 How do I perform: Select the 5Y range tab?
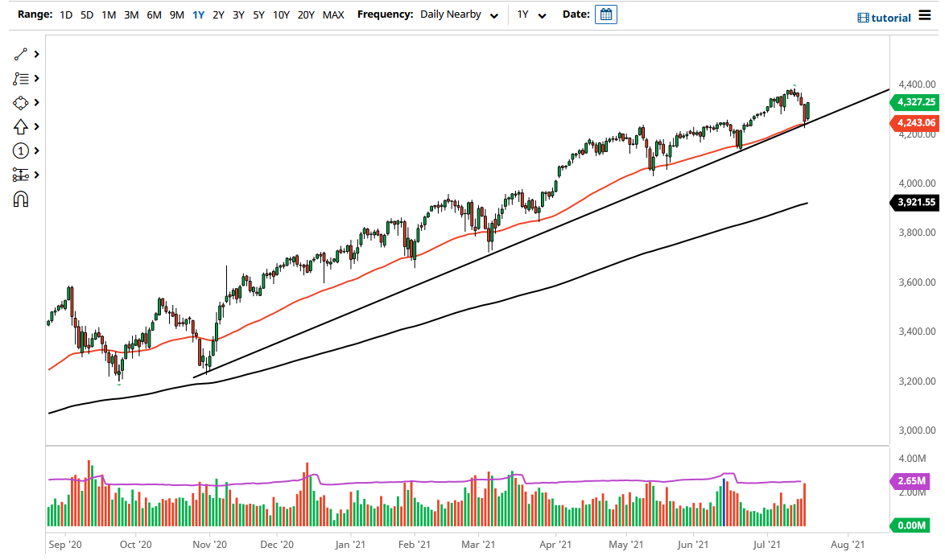pyautogui.click(x=258, y=14)
